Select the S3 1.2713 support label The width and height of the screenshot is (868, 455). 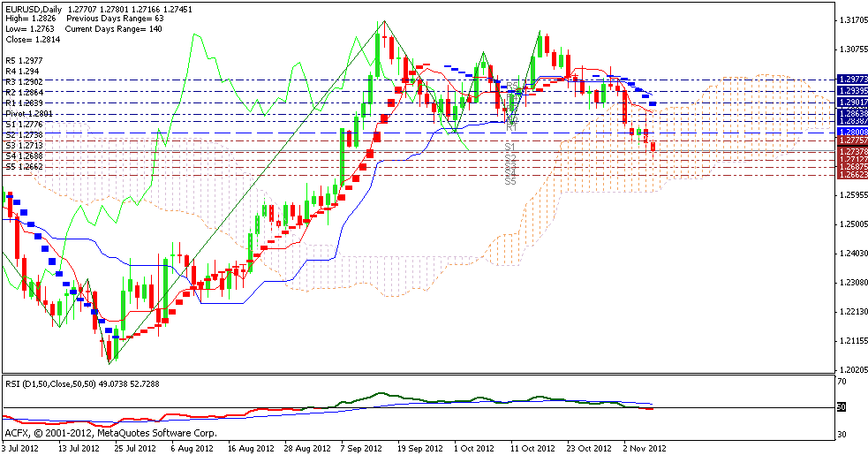pos(22,144)
